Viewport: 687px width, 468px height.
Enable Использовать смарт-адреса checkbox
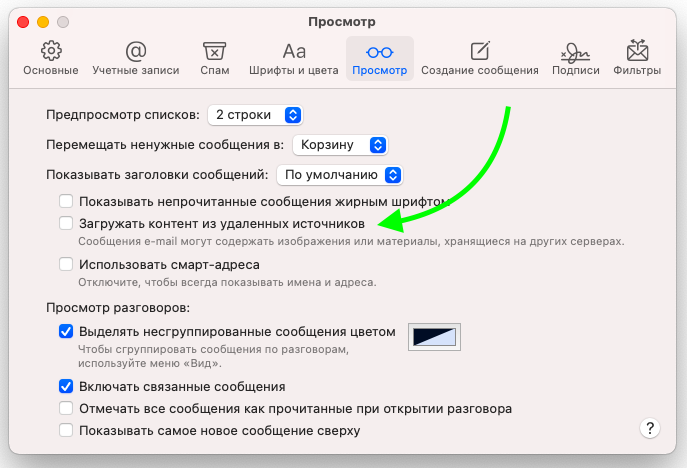coord(66,264)
